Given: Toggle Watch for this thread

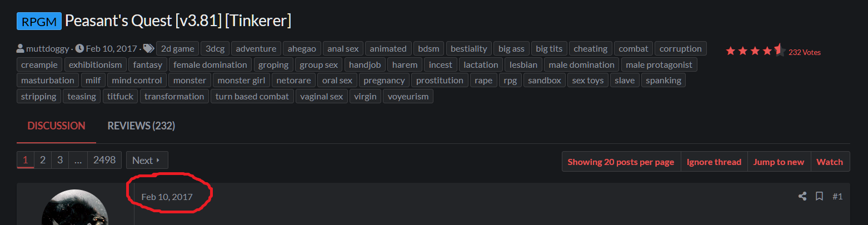Looking at the screenshot, I should pos(830,162).
